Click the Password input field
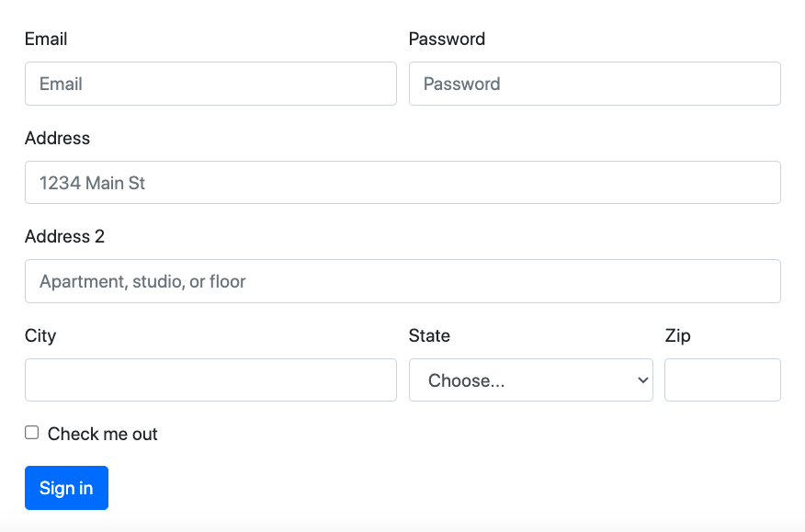The height and width of the screenshot is (532, 805). pyautogui.click(x=595, y=84)
